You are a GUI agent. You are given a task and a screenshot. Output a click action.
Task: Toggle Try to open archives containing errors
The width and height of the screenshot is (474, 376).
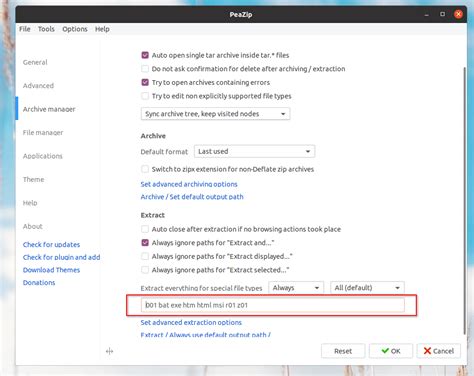[145, 82]
